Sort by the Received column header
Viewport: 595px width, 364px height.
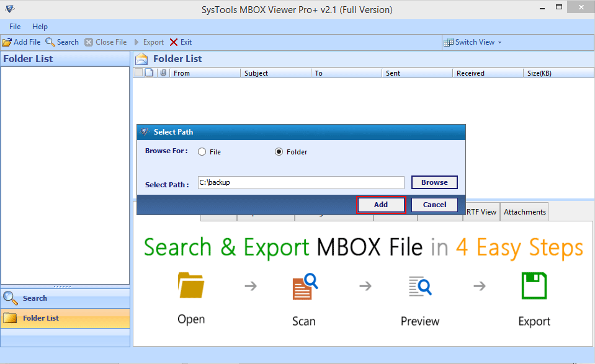click(x=488, y=73)
